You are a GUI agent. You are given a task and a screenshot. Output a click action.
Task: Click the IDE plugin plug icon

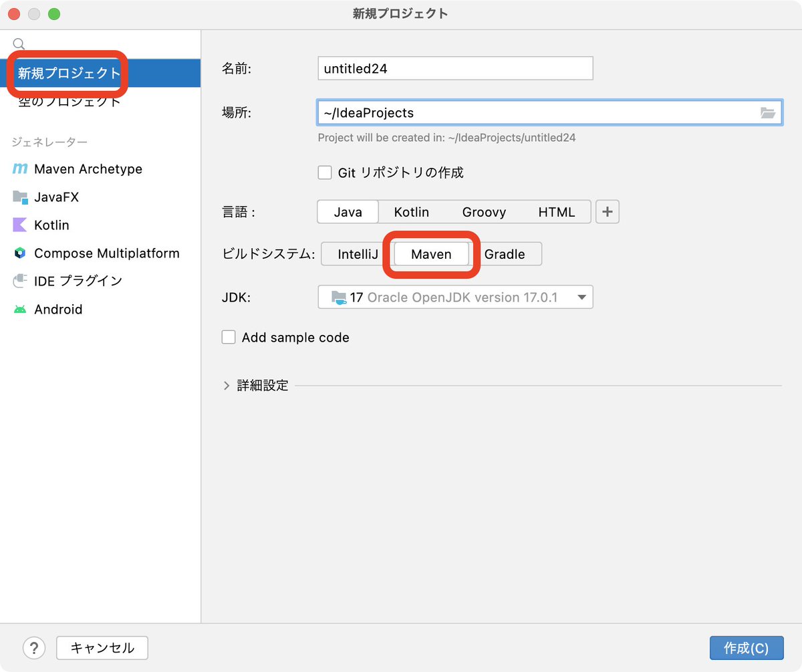[20, 282]
